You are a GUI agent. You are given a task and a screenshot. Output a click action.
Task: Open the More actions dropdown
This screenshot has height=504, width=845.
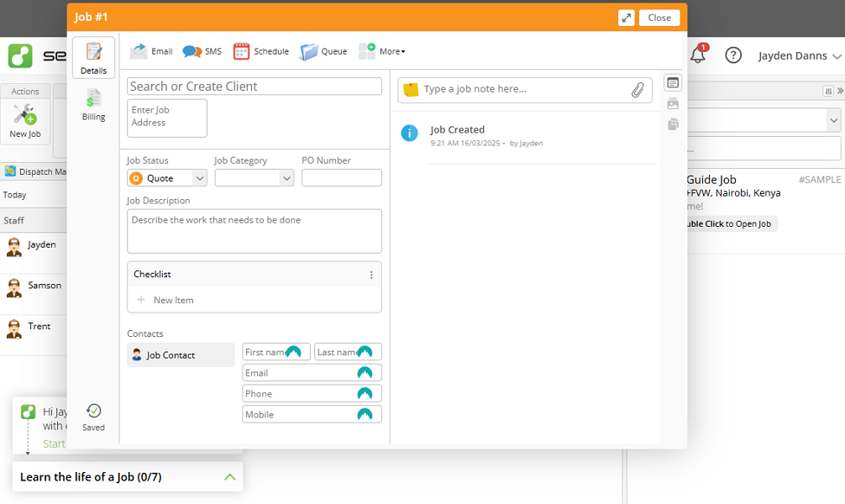click(382, 51)
